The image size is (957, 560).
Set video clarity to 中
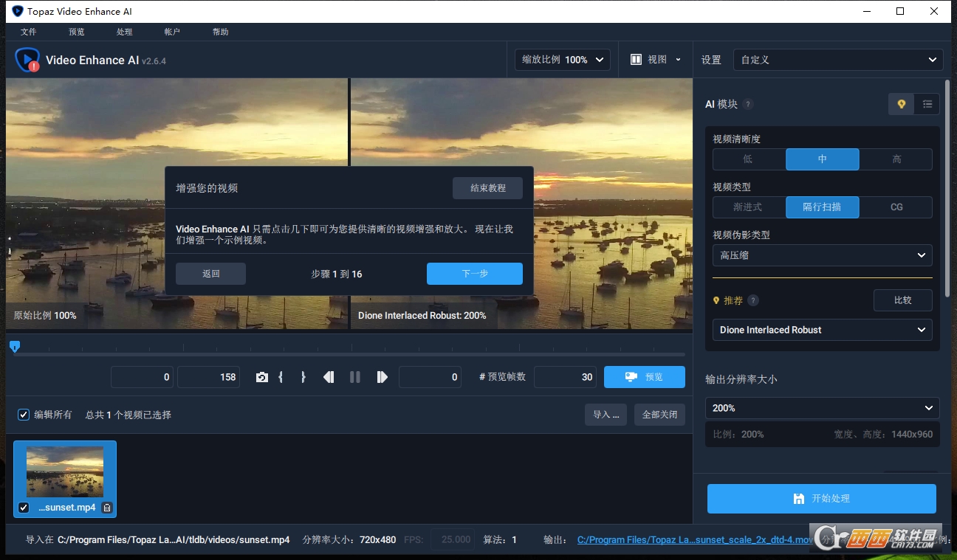click(823, 159)
